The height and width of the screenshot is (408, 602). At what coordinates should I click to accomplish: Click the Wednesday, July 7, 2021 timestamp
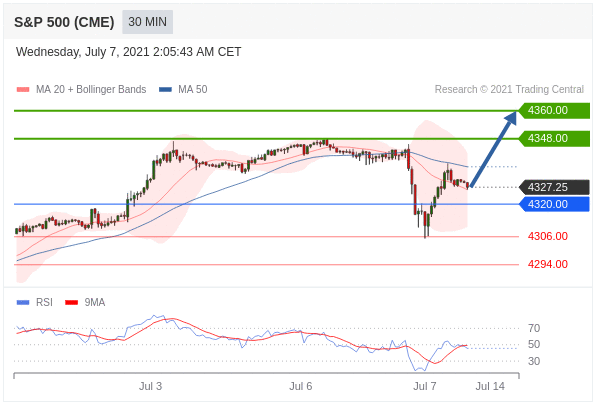(128, 52)
